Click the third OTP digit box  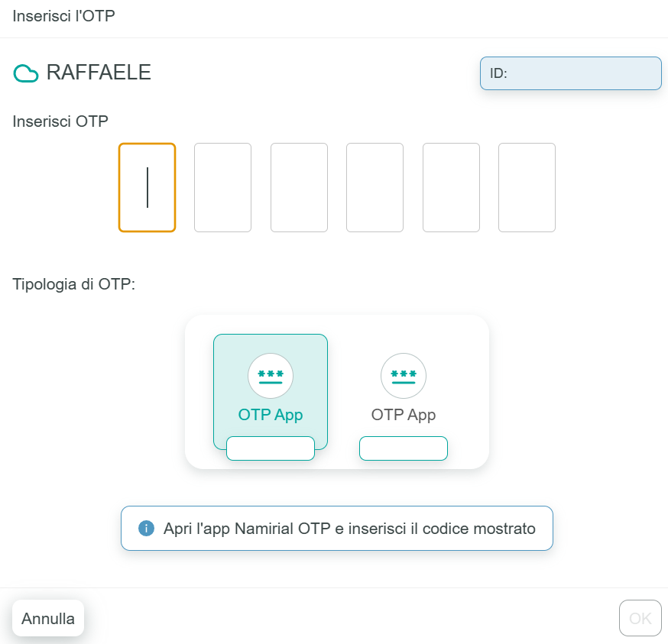coord(299,187)
